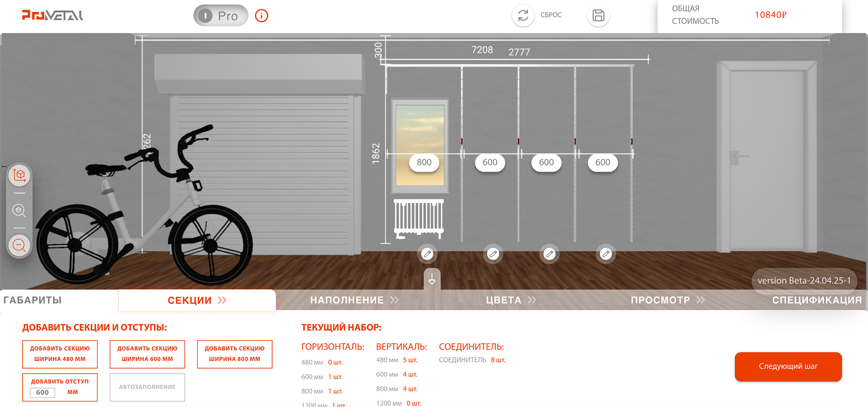
Task: Open the СПЕЦИФИКАЦИЯ tab
Action: coord(817,300)
